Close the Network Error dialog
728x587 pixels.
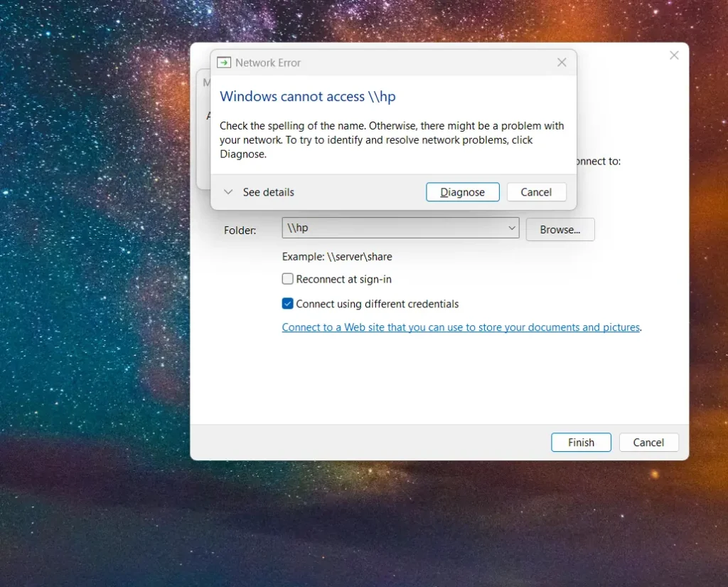pyautogui.click(x=562, y=63)
